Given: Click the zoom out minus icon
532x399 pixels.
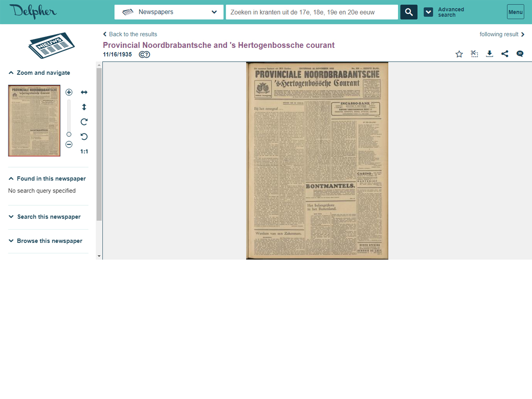Looking at the screenshot, I should (69, 144).
